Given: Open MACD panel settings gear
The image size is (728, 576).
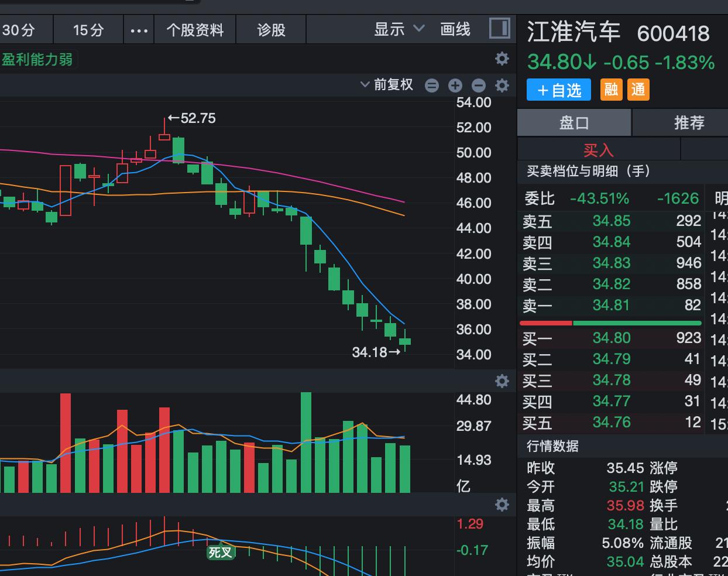Looking at the screenshot, I should pos(502,505).
